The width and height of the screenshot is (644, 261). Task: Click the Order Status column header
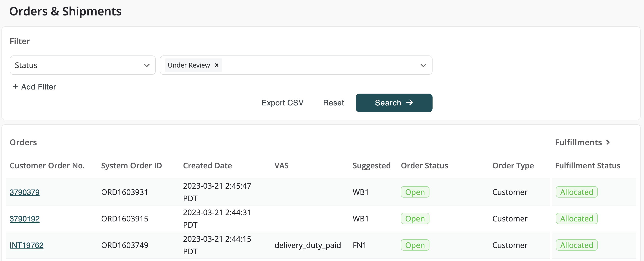[x=424, y=165]
